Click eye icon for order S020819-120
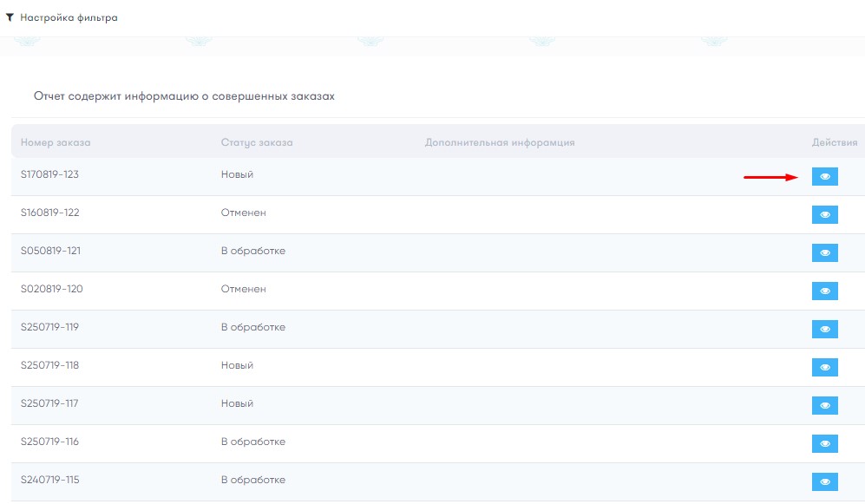This screenshot has height=504, width=865. pyautogui.click(x=825, y=291)
